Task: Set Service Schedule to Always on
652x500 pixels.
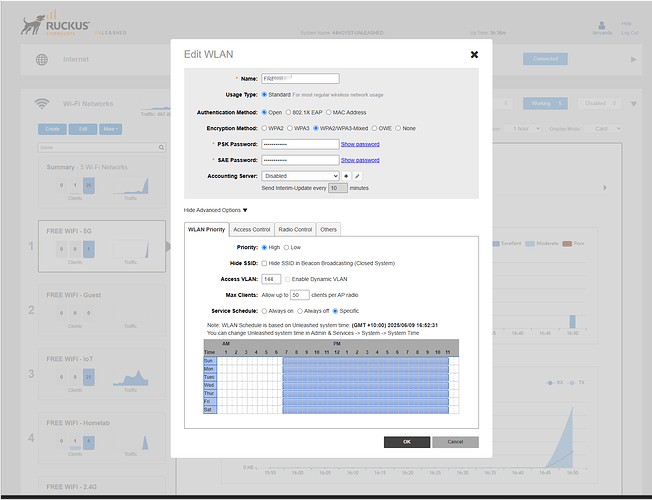Action: pos(264,311)
